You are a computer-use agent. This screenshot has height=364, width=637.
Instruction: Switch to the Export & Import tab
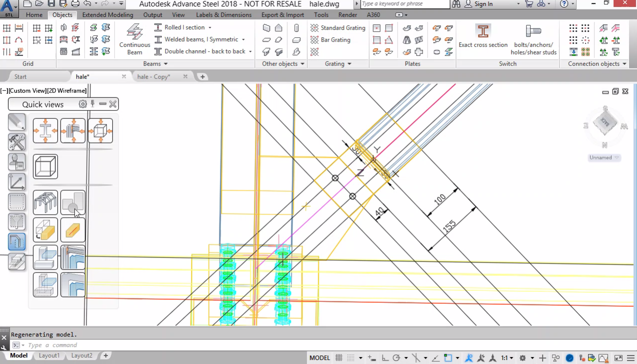[x=283, y=15]
